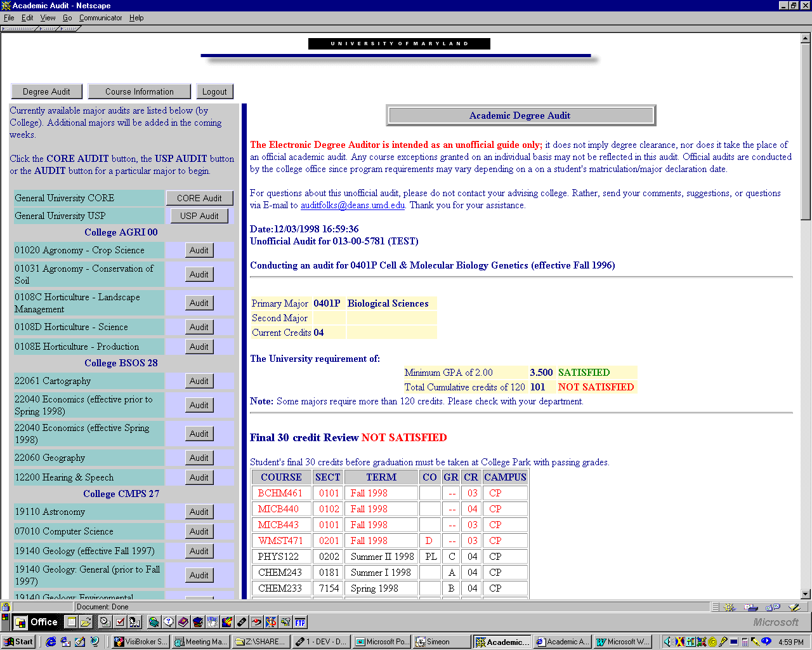Click the stacked books icon on Office bar

(197, 622)
